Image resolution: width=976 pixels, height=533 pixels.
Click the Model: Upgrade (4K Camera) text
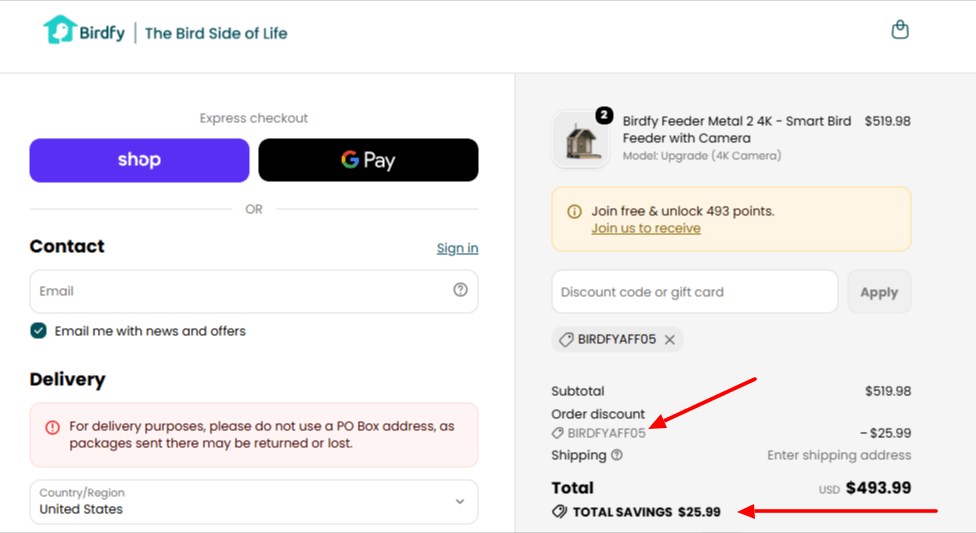point(702,156)
